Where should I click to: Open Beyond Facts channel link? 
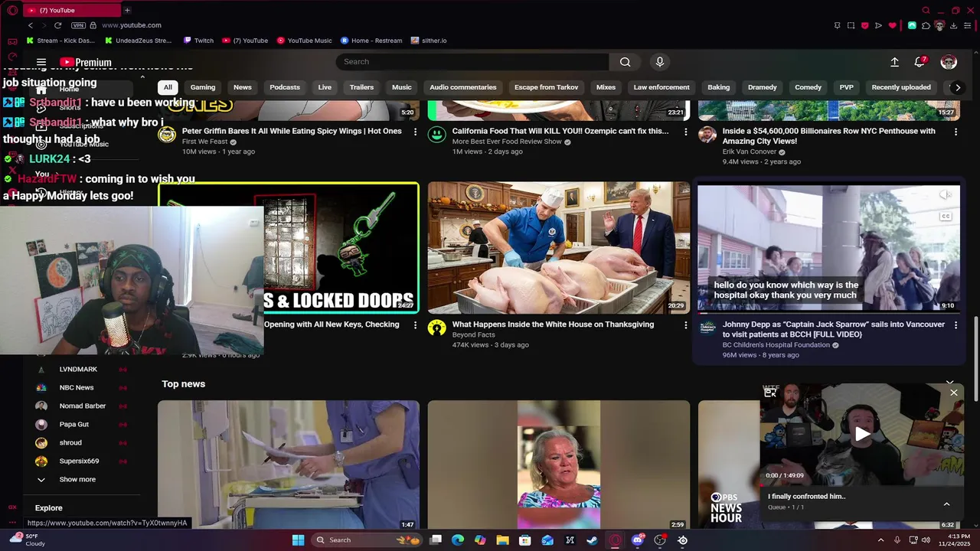click(x=473, y=335)
